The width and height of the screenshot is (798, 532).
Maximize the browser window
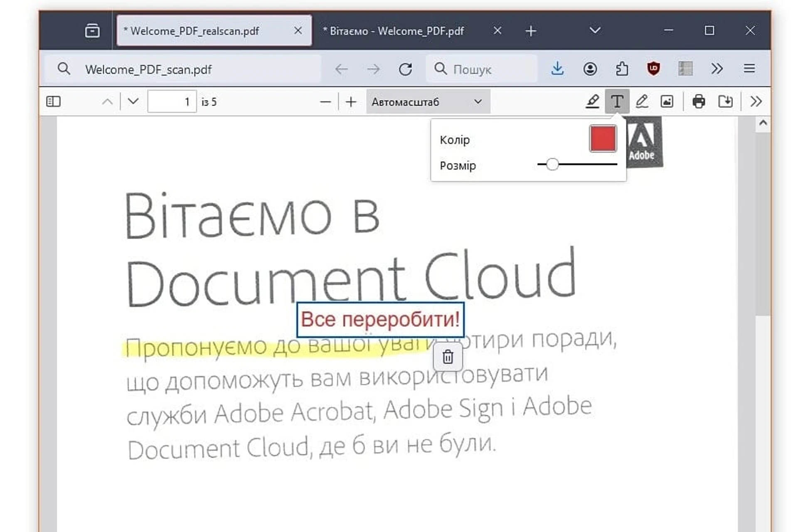coord(709,30)
